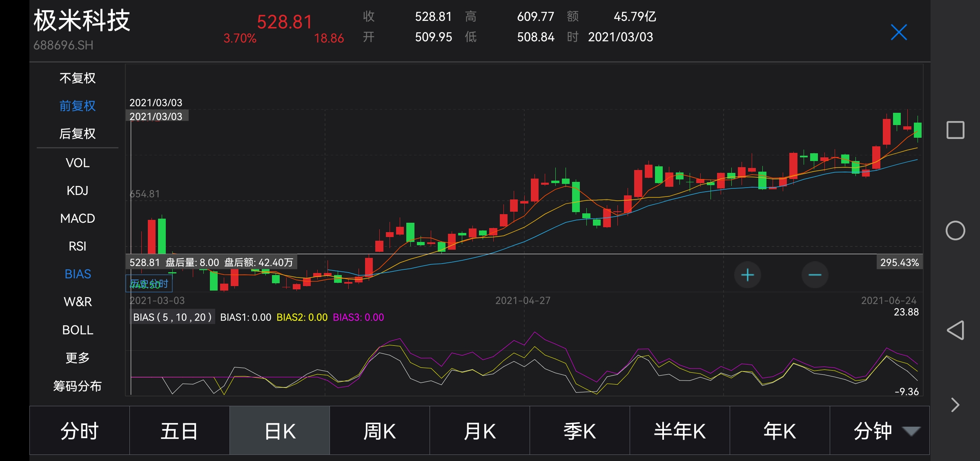Open 筹码分布 chip distribution
Image resolution: width=980 pixels, height=461 pixels.
(x=78, y=386)
